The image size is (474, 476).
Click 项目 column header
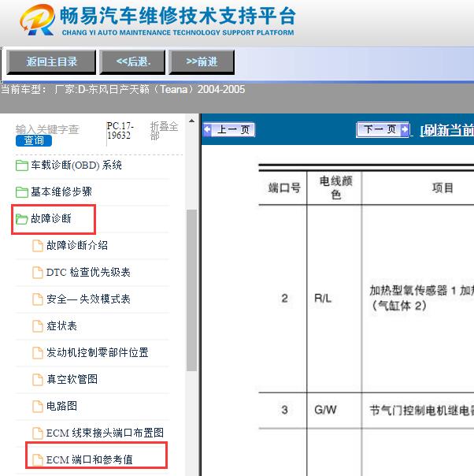click(443, 188)
